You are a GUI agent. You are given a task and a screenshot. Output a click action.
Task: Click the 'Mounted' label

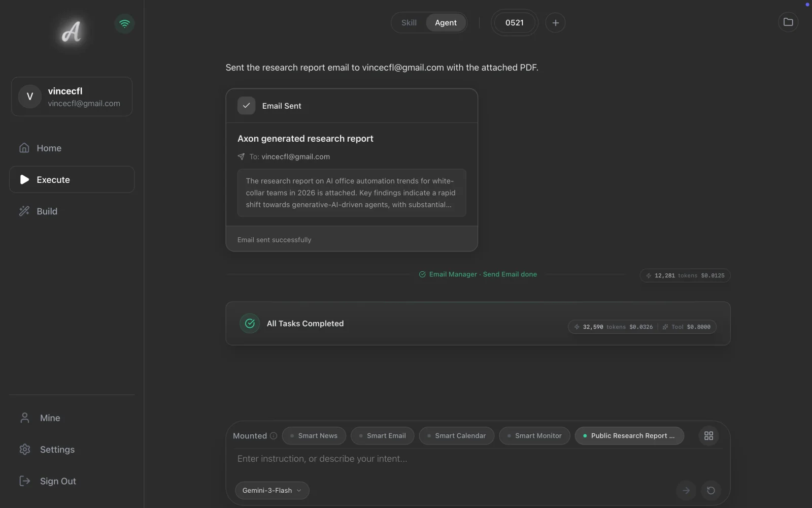250,436
